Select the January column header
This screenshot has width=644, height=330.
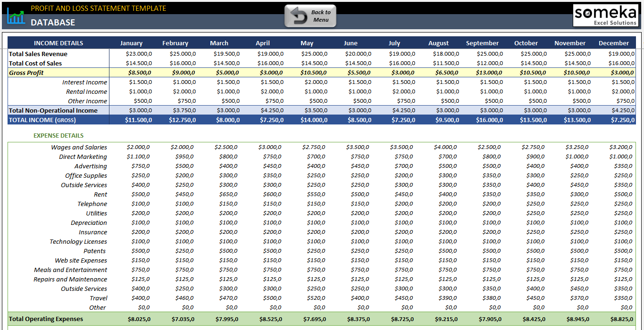pos(131,43)
